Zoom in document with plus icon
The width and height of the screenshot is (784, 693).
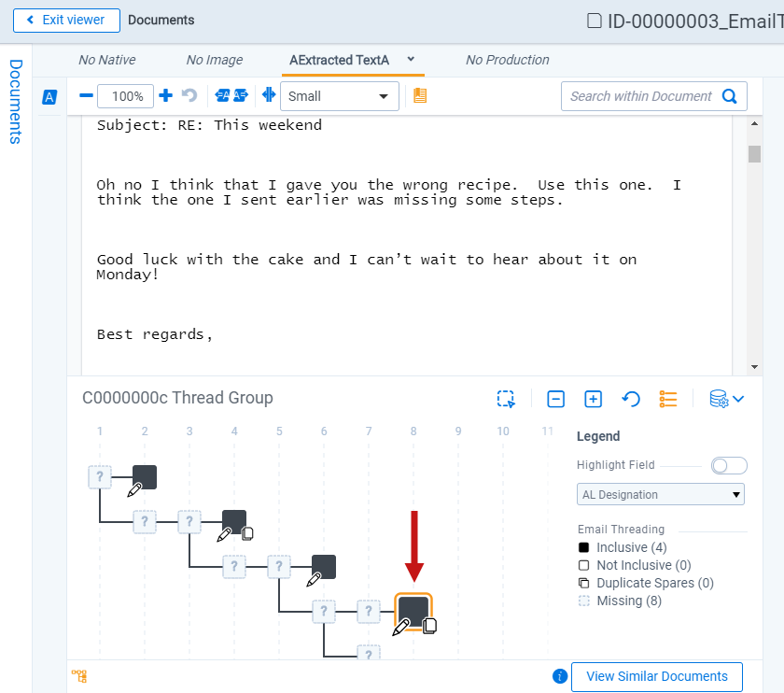tap(166, 95)
